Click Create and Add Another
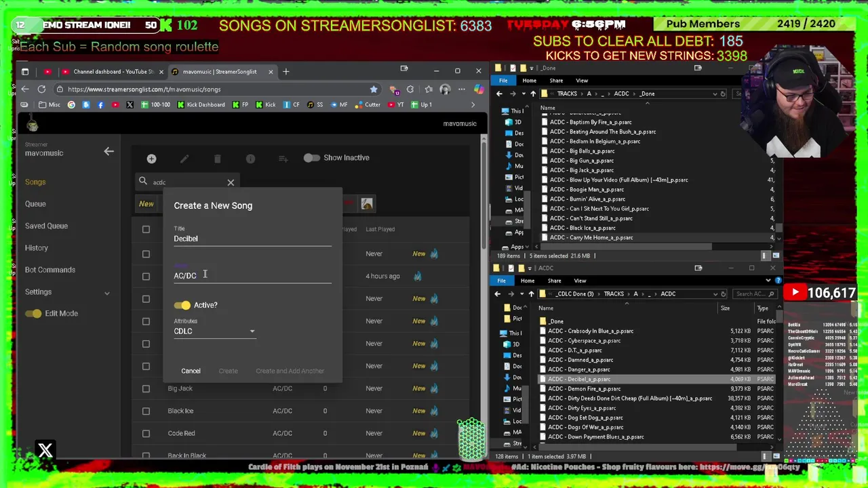The width and height of the screenshot is (868, 488). coord(290,371)
